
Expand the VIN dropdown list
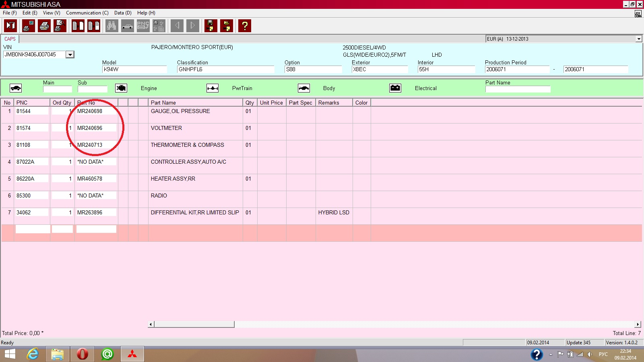click(70, 55)
